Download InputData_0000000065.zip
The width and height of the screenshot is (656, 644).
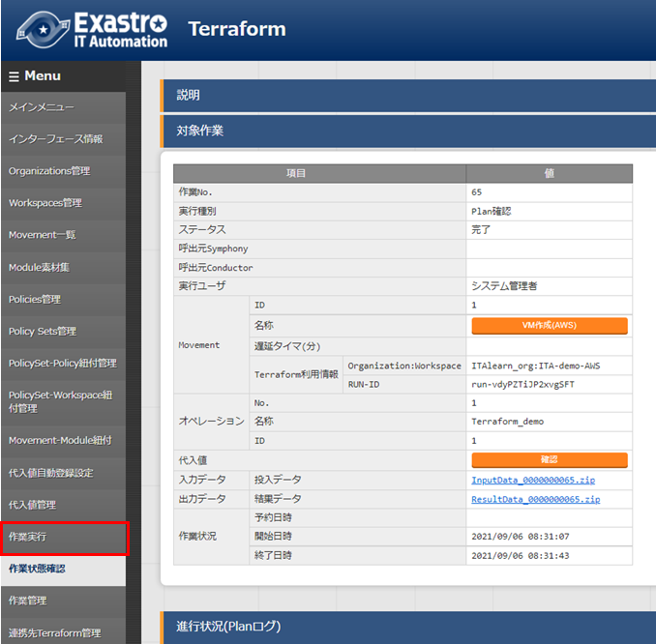pos(533,480)
